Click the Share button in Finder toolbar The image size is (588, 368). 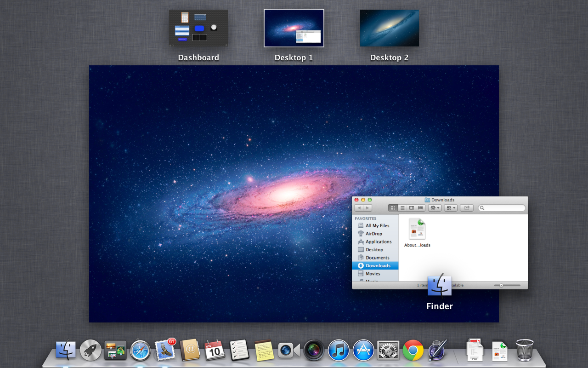[467, 208]
